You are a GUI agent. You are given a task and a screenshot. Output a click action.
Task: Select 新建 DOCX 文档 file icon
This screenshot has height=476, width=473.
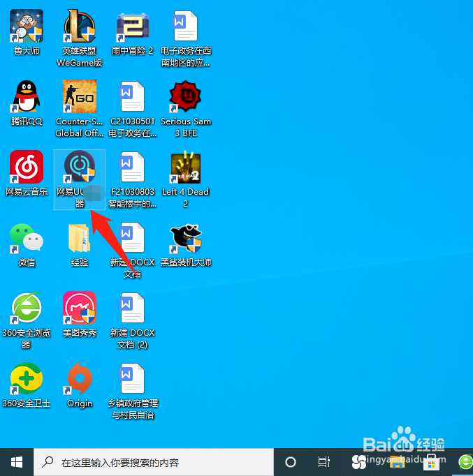[133, 237]
